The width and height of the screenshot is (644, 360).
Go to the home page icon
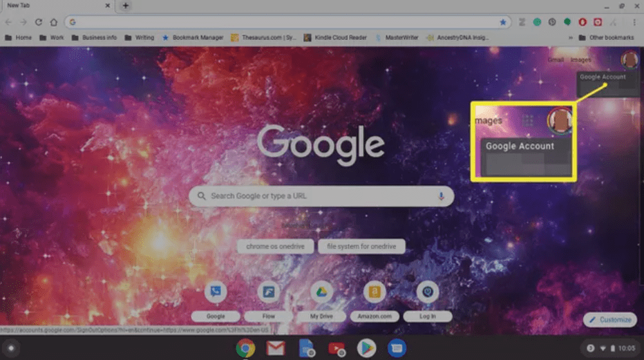(54, 22)
